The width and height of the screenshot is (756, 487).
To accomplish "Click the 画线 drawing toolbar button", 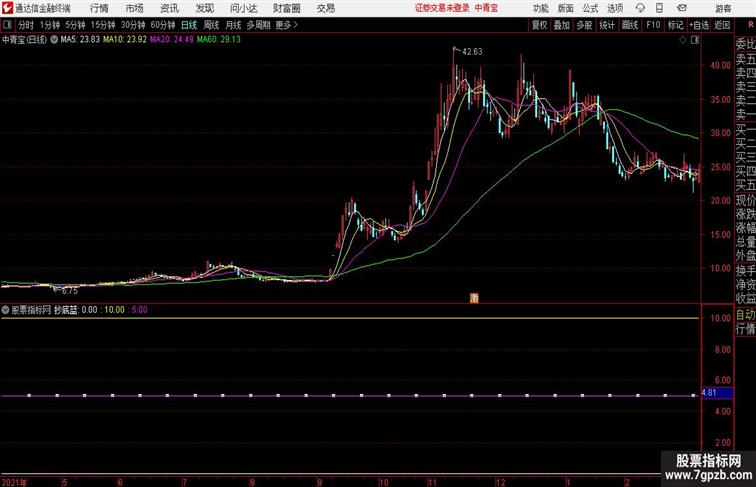I will click(x=630, y=25).
